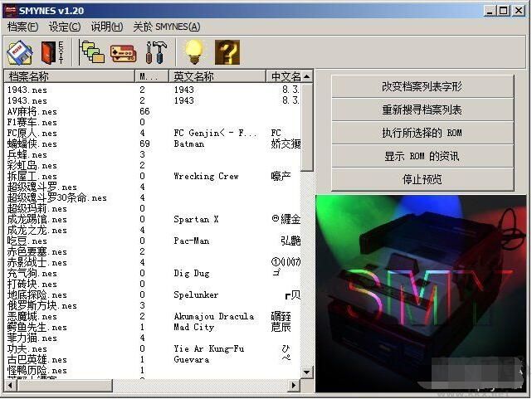This screenshot has width=532, height=399.
Task: Click the Akumajou Dracula English name cell
Action: (214, 317)
